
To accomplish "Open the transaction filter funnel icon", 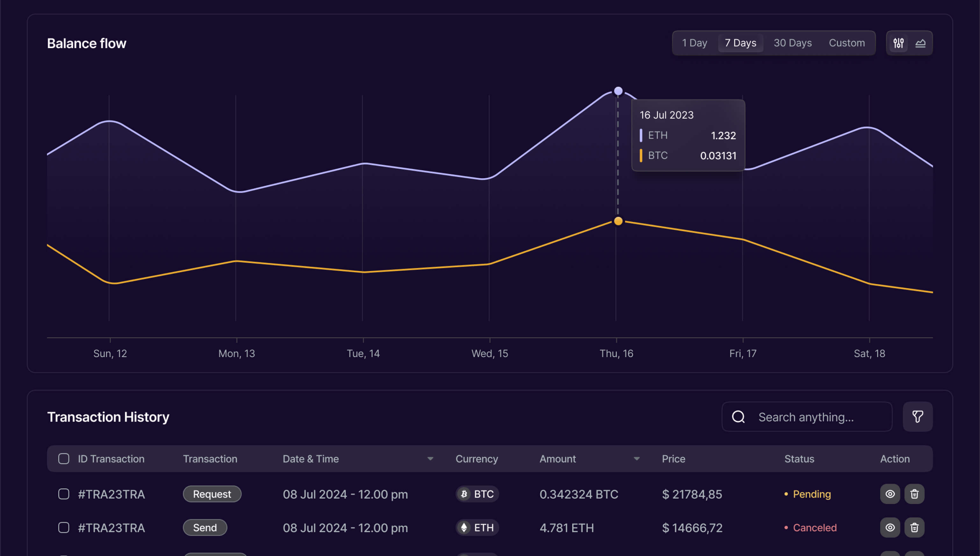I will point(918,417).
